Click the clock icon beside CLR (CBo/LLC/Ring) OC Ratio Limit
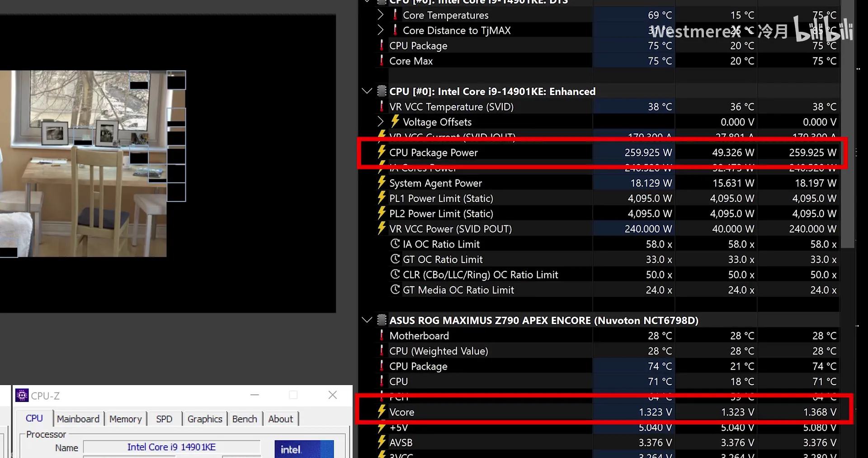The image size is (868, 458). click(x=395, y=274)
